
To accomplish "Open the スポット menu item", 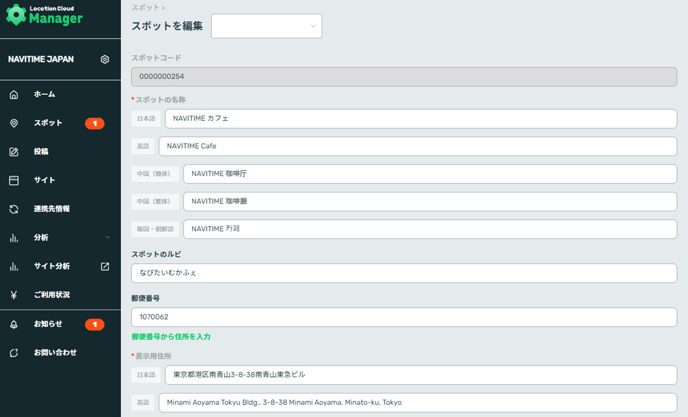I will coord(48,123).
